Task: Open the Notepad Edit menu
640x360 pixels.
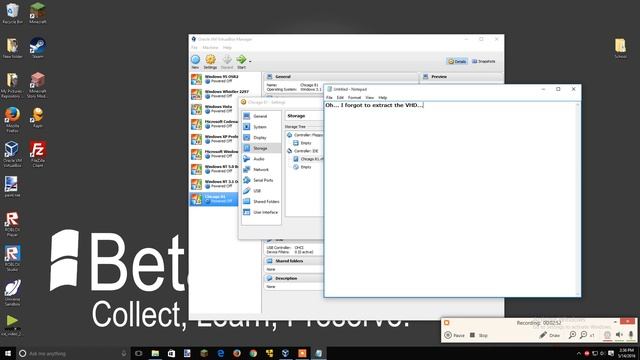Action: click(340, 98)
